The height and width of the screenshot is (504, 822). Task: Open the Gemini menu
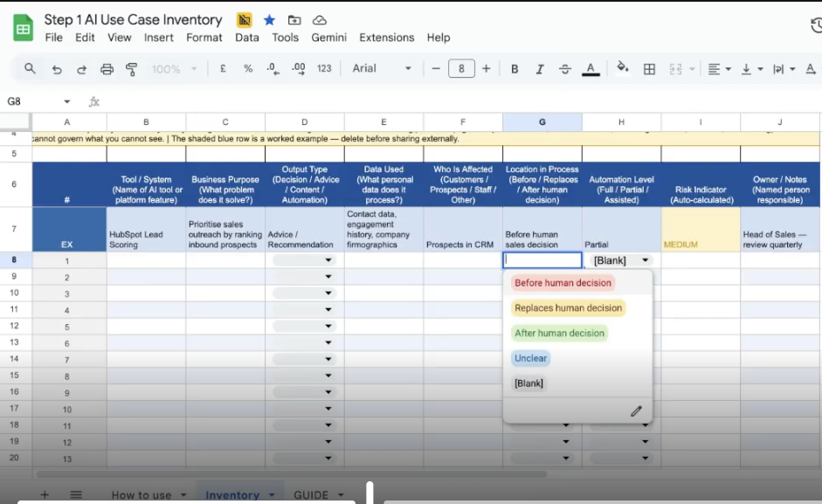328,38
